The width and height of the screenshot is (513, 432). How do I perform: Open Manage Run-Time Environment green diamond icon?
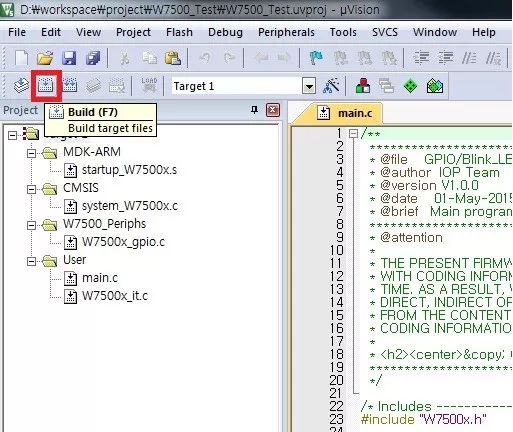point(410,86)
